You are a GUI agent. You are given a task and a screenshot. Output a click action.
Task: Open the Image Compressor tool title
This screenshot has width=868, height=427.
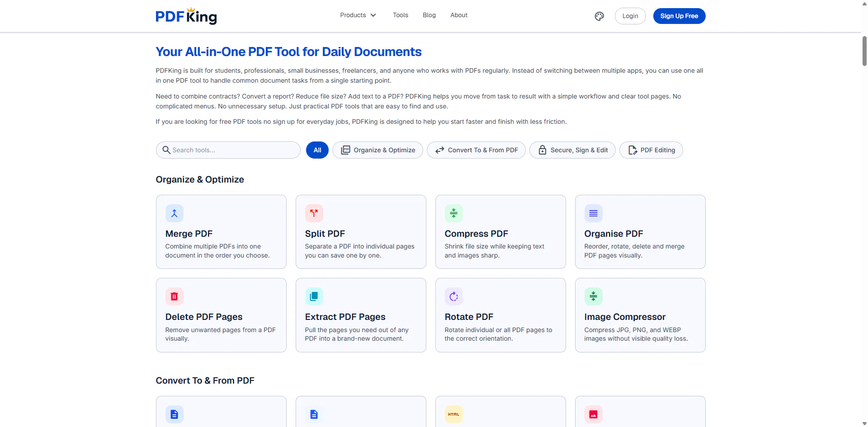625,317
